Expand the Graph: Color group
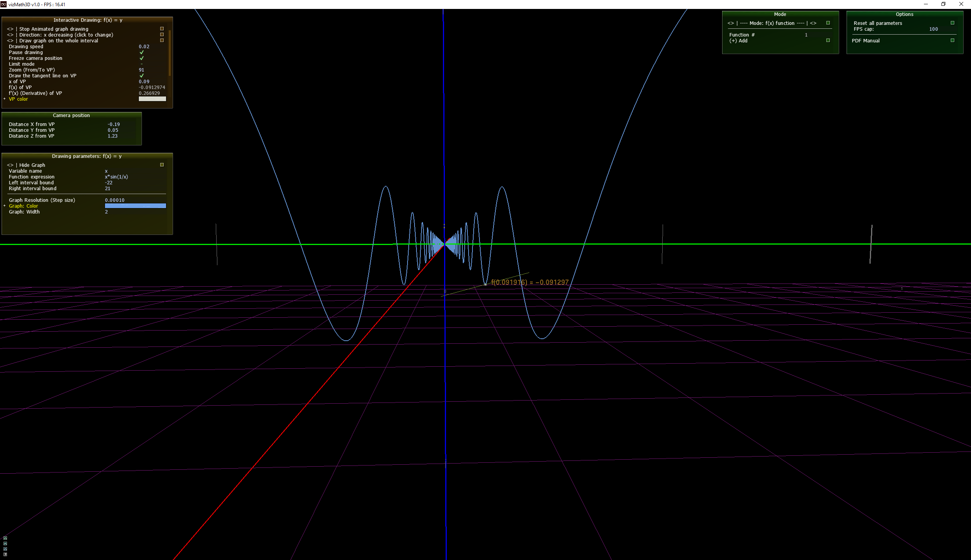The width and height of the screenshot is (971, 560). [5, 206]
